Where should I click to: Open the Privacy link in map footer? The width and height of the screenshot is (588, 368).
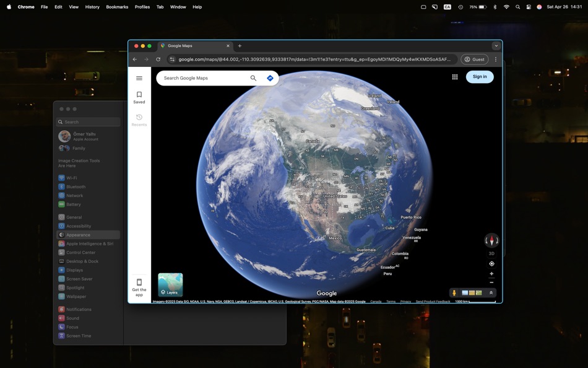405,302
